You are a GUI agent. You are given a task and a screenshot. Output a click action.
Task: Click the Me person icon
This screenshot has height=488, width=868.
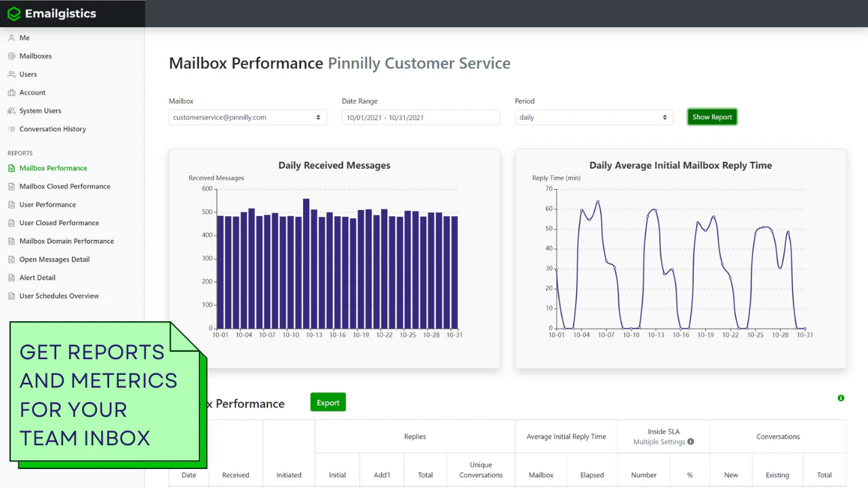pos(12,38)
